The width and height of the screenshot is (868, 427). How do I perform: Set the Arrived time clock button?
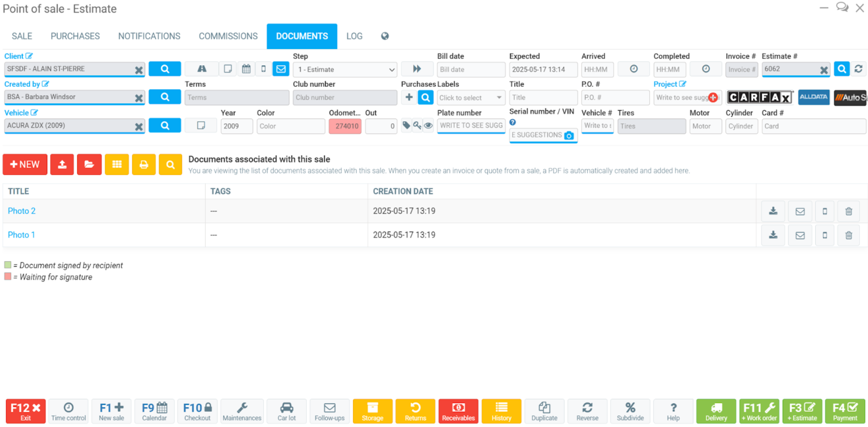coord(633,69)
